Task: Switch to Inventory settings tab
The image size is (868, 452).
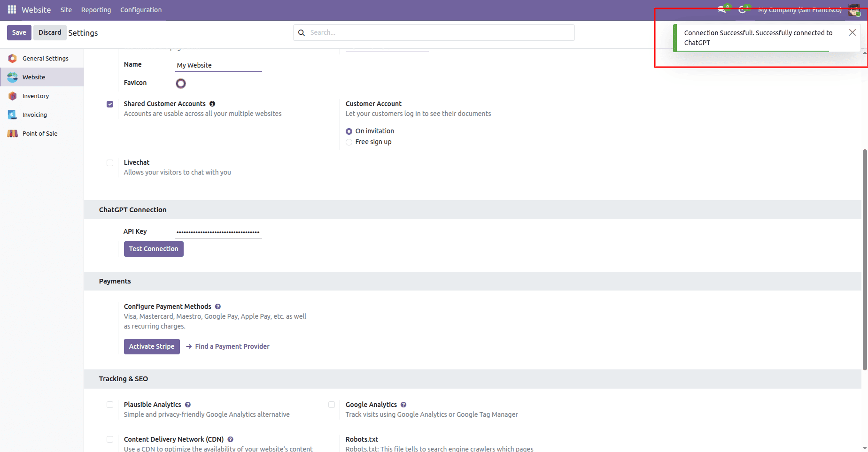Action: pos(42,96)
